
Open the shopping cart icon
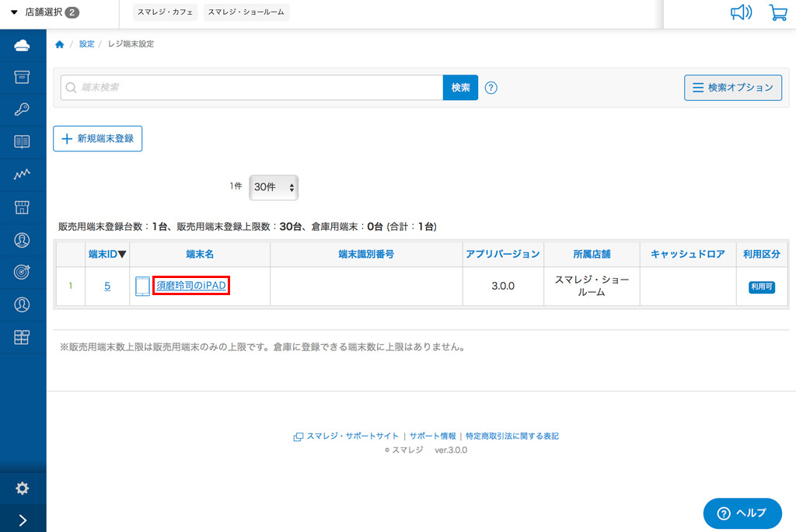[x=777, y=12]
